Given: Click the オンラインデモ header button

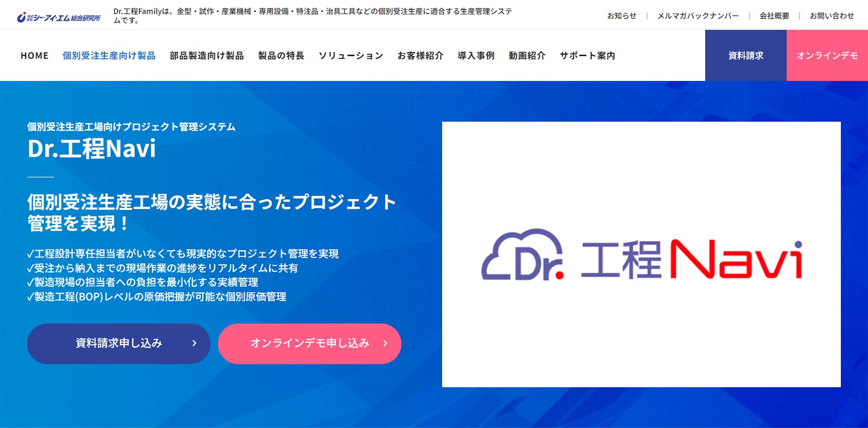Looking at the screenshot, I should pyautogui.click(x=827, y=55).
